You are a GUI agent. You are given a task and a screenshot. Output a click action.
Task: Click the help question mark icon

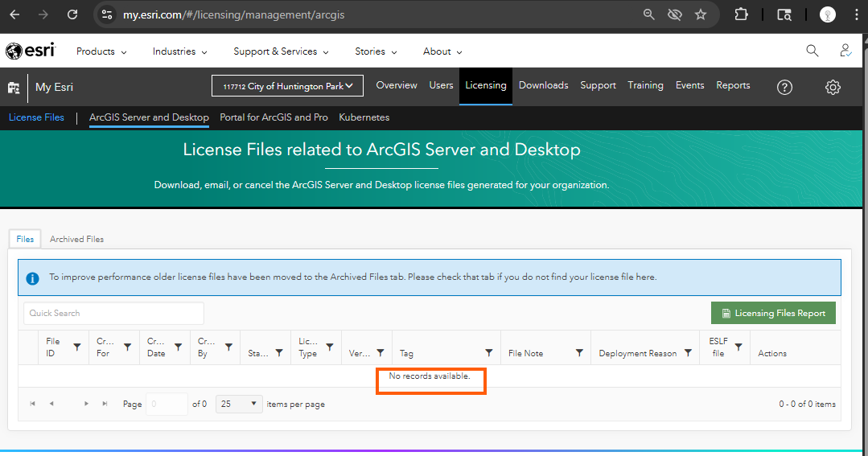784,87
